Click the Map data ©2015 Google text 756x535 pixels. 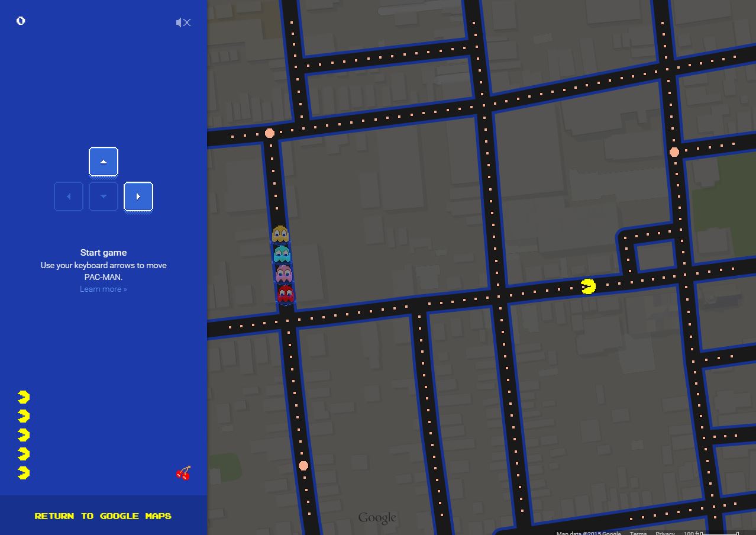[589, 533]
